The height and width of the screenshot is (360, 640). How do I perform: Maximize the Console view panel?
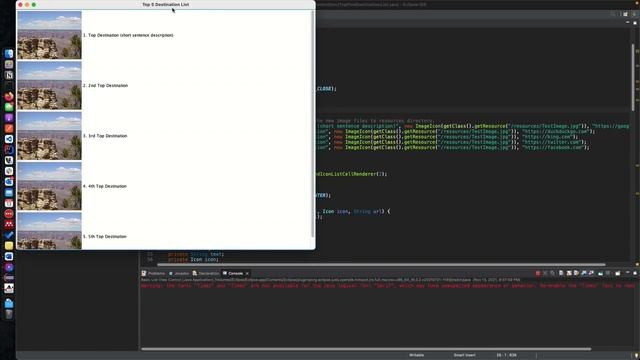point(635,273)
